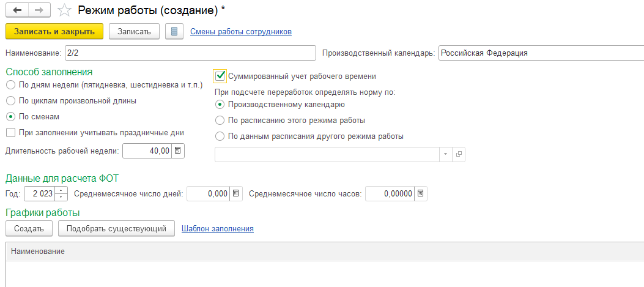Increase the year with stepper up arrow
The image size is (644, 287).
(x=61, y=190)
